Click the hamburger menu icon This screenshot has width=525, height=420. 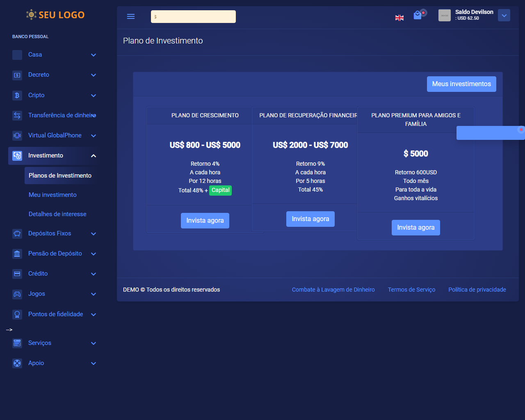point(131,16)
